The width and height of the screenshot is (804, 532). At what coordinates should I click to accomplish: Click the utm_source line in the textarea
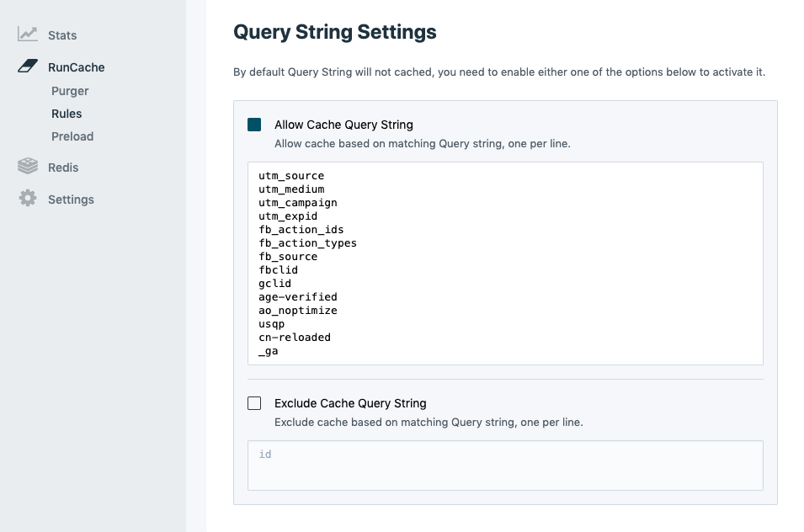click(291, 176)
